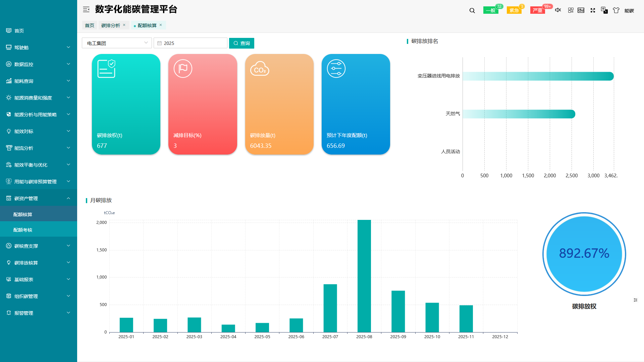
Task: Click the 892.67% carbon quota gauge
Action: [584, 254]
